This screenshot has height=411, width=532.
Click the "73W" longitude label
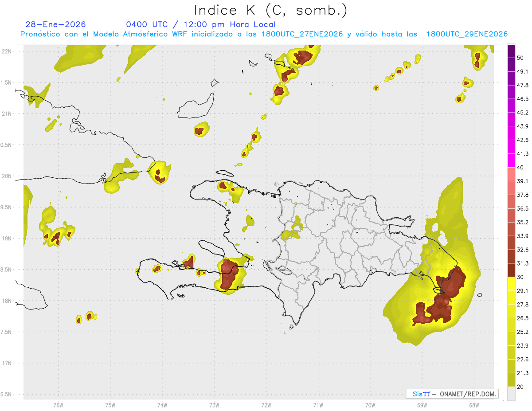[x=214, y=405]
